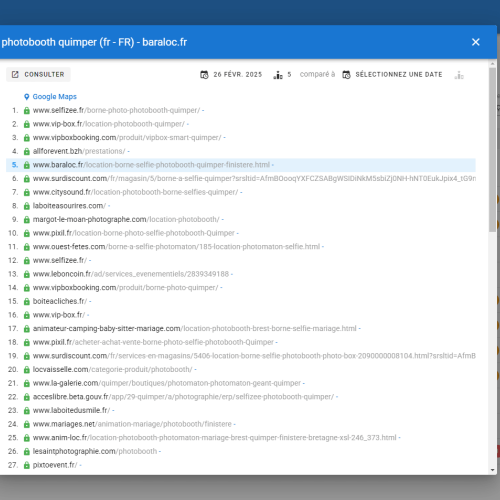
Task: Click the greyed comparison ranking icon
Action: tap(459, 75)
